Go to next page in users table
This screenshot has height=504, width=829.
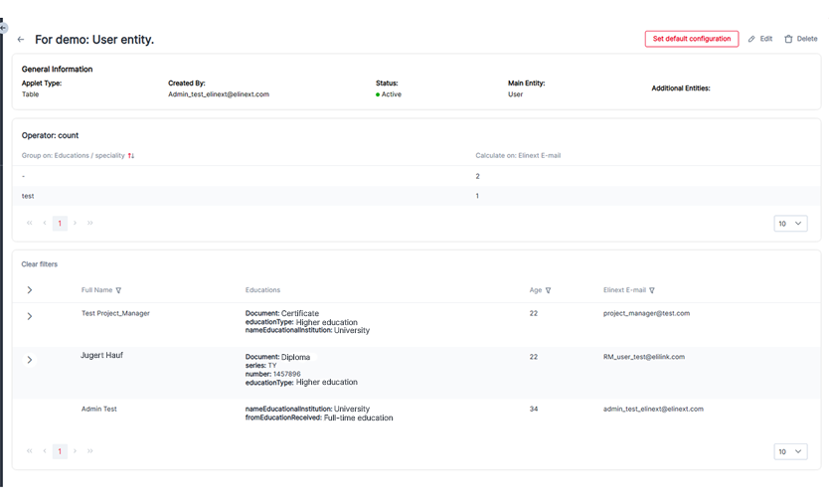(x=76, y=451)
